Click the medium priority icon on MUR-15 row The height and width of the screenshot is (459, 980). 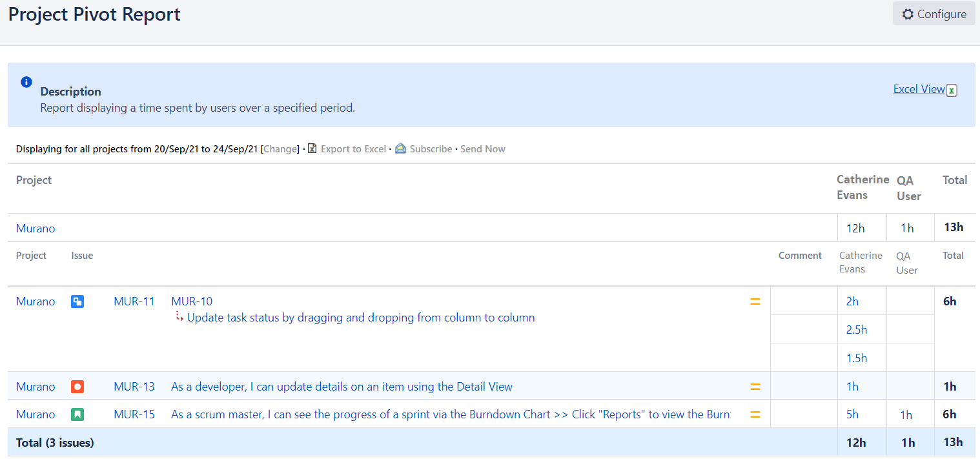755,414
